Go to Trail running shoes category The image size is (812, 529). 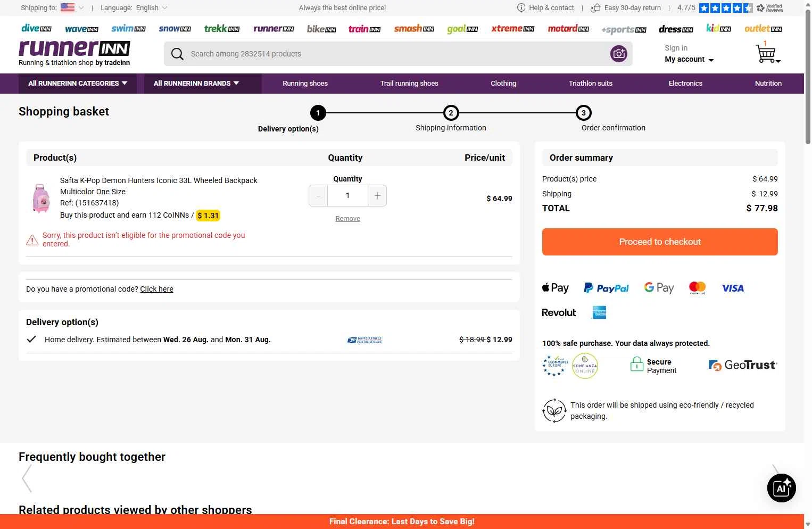[x=409, y=84]
